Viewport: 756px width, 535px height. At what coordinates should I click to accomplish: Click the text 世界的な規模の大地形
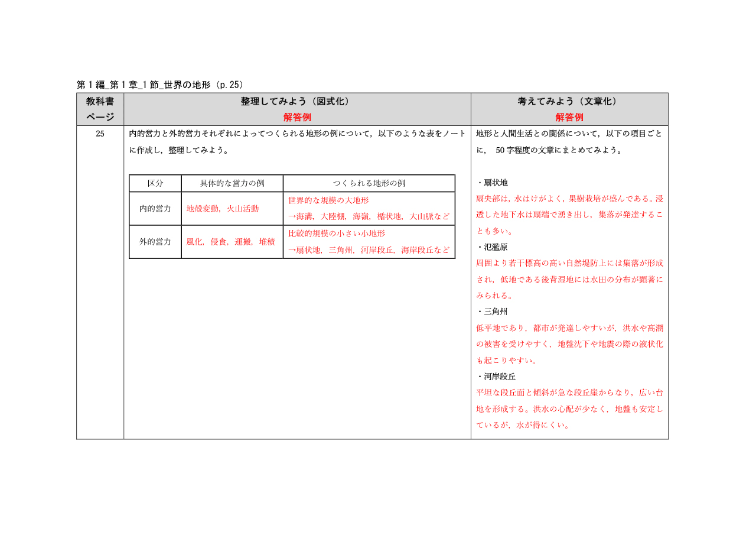pyautogui.click(x=328, y=201)
